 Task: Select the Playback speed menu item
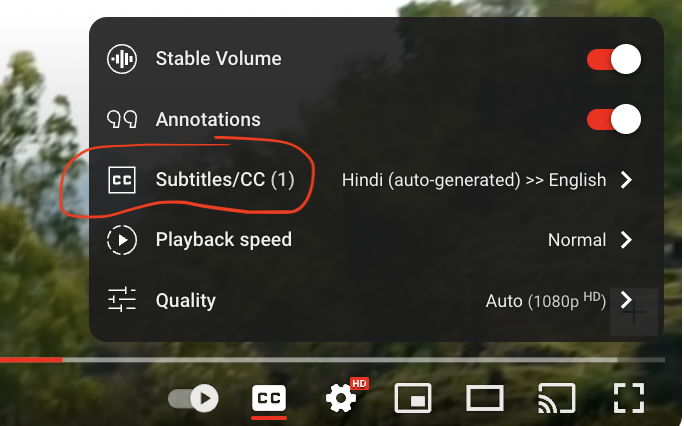pos(223,240)
